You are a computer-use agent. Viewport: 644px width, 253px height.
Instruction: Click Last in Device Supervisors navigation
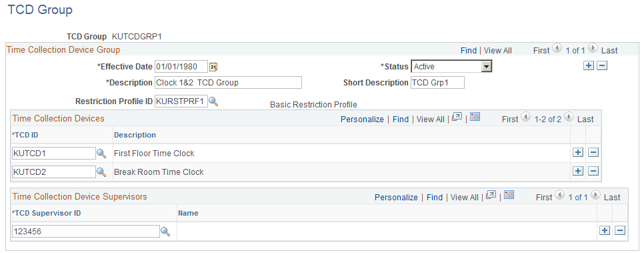[612, 198]
